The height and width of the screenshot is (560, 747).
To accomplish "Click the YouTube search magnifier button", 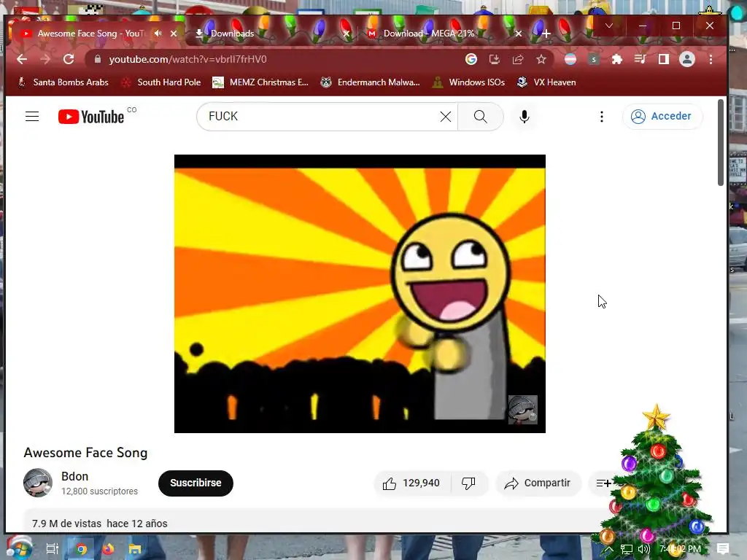I will (481, 117).
